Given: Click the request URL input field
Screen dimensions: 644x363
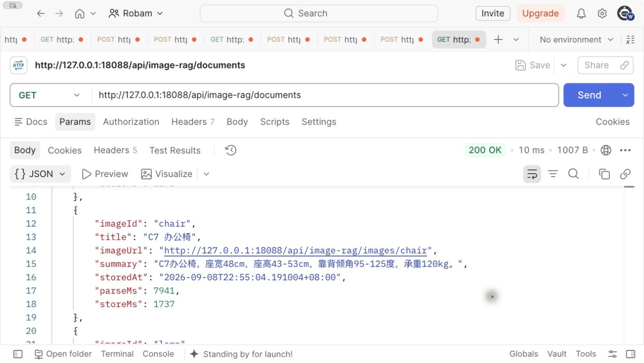Looking at the screenshot, I should point(325,95).
